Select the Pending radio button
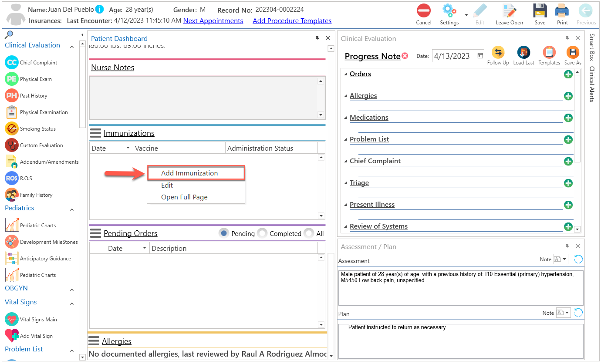Screen dimensions: 601x364 [x=224, y=233]
